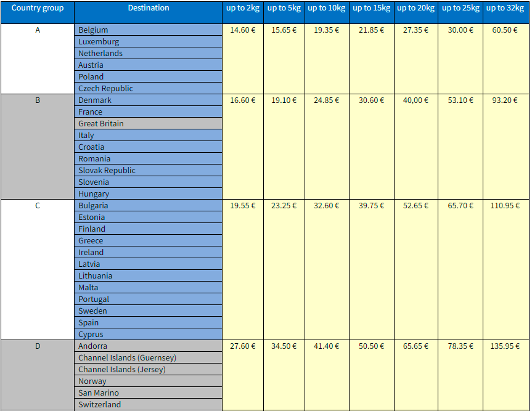Select the 93.20 € price for group B
The image size is (532, 411).
pyautogui.click(x=505, y=100)
